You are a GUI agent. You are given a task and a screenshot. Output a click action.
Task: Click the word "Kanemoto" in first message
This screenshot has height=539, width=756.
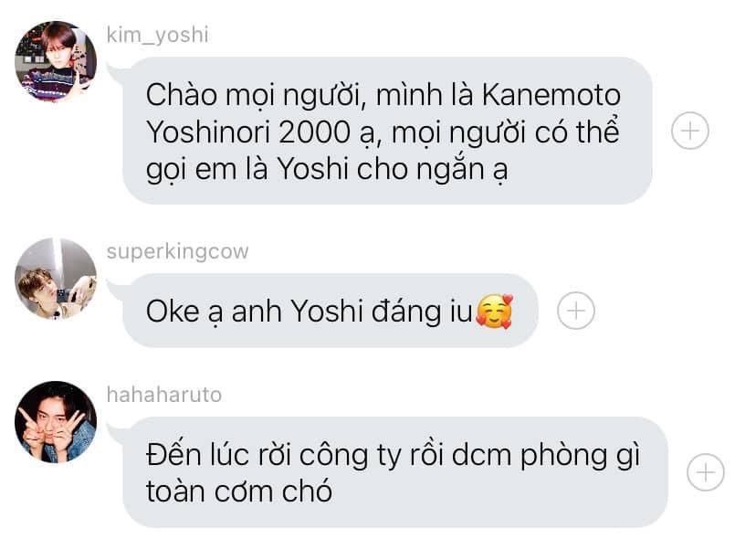pyautogui.click(x=551, y=95)
